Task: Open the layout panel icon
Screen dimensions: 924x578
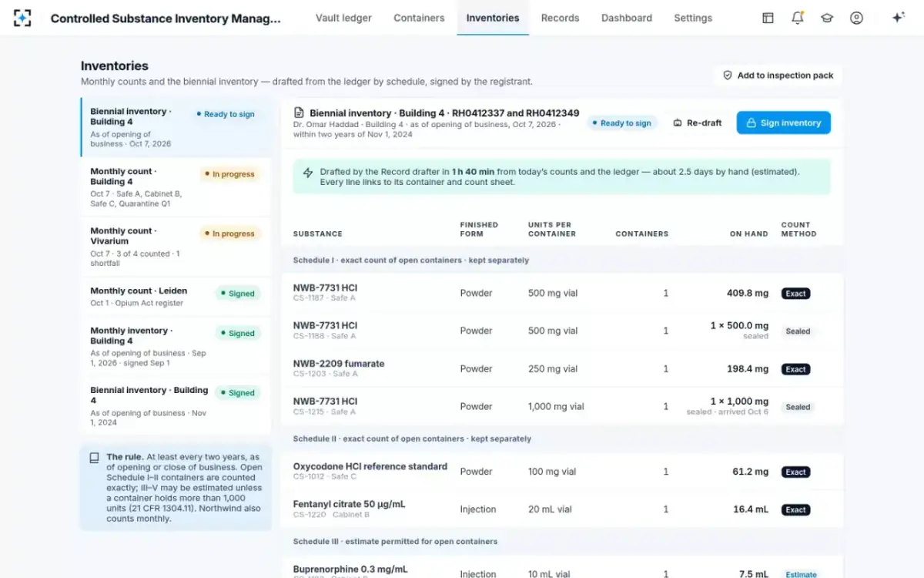Action: click(768, 18)
